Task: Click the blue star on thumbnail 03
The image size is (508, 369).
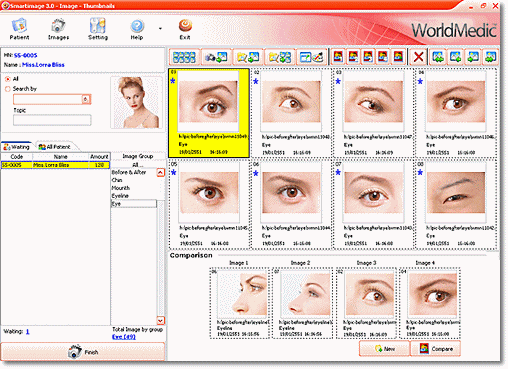Action: [338, 81]
